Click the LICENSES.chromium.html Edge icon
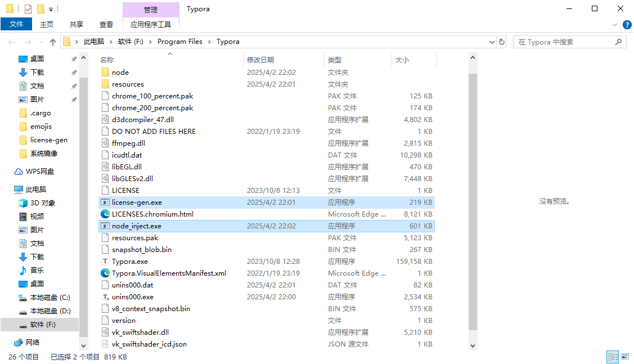This screenshot has width=634, height=364. [x=105, y=214]
